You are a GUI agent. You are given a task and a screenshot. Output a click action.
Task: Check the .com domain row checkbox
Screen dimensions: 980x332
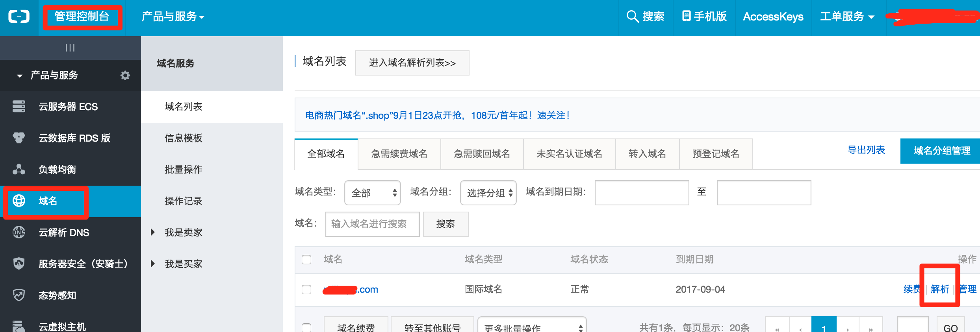306,290
